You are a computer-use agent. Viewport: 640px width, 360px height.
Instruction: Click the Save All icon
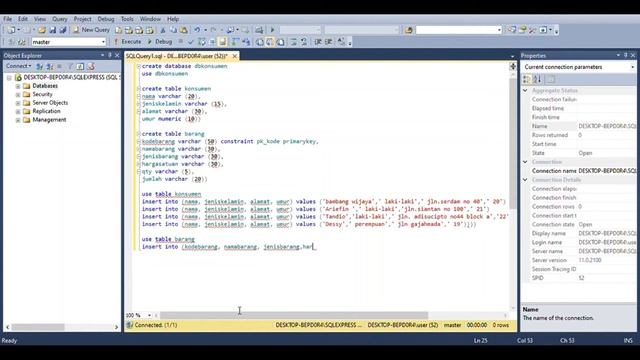63,30
